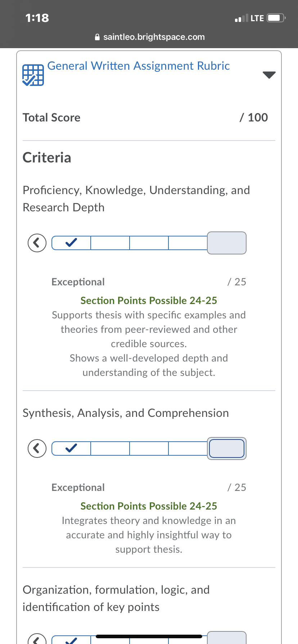Click next level button for Proficiency criterion

tap(227, 243)
